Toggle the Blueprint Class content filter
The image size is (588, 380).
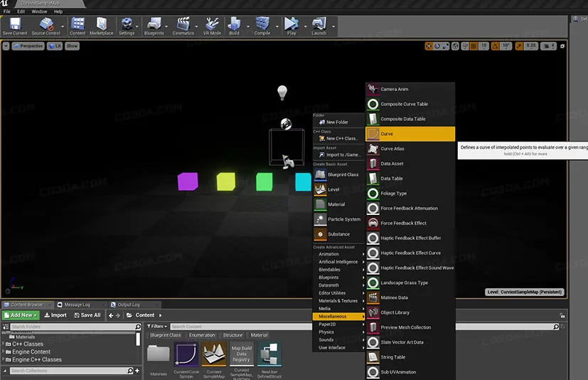pyautogui.click(x=166, y=335)
